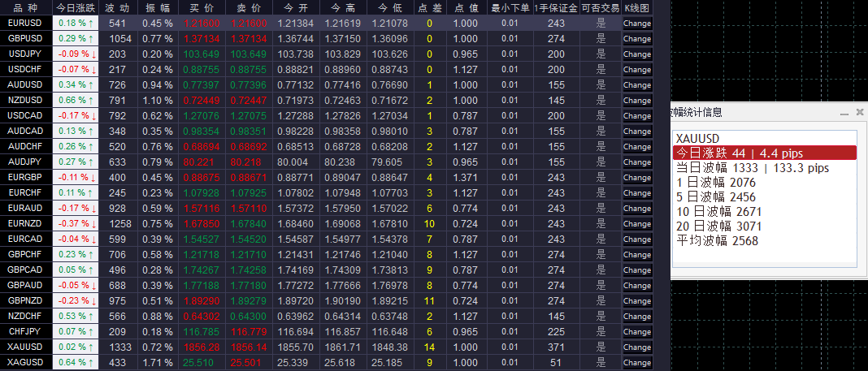Click Change button in XAGUSD row
This screenshot has width=868, height=371.
coord(636,363)
